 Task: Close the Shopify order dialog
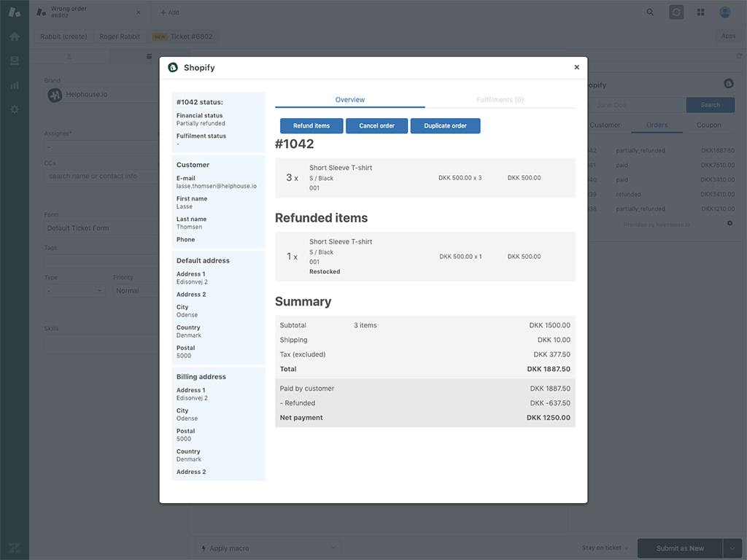[576, 67]
